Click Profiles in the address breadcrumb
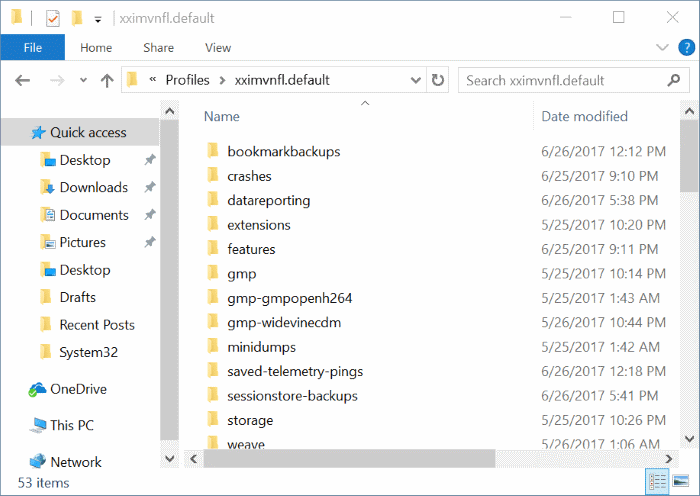 click(x=187, y=80)
